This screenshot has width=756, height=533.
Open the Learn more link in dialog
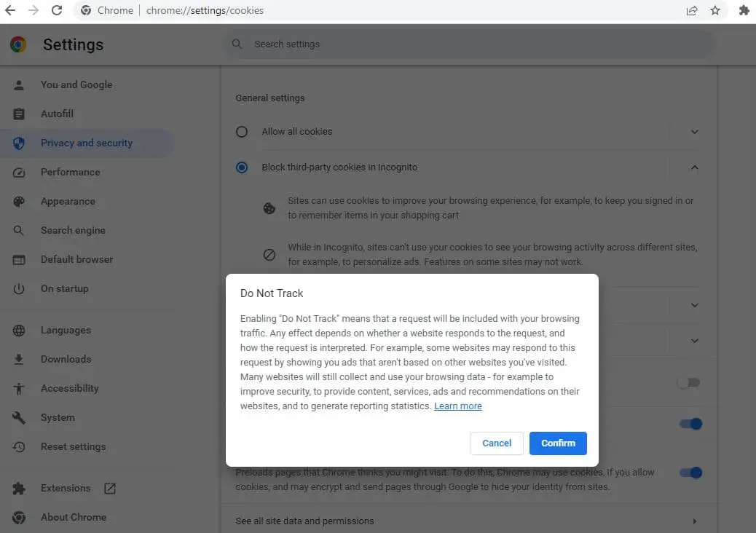(x=458, y=406)
